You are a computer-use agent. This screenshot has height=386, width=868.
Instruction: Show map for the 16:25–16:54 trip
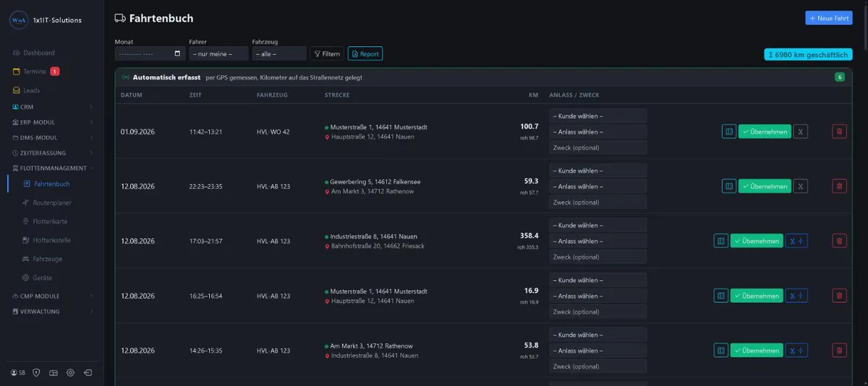pos(721,296)
